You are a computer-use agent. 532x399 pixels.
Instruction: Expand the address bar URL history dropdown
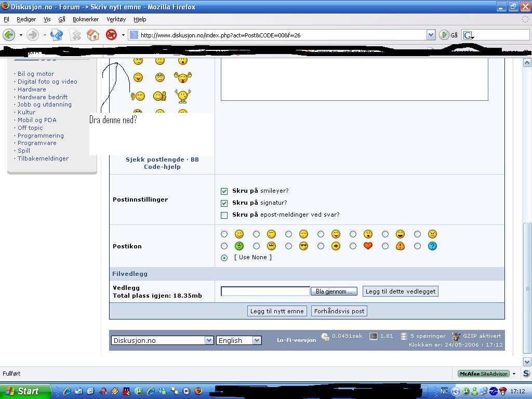[x=431, y=35]
